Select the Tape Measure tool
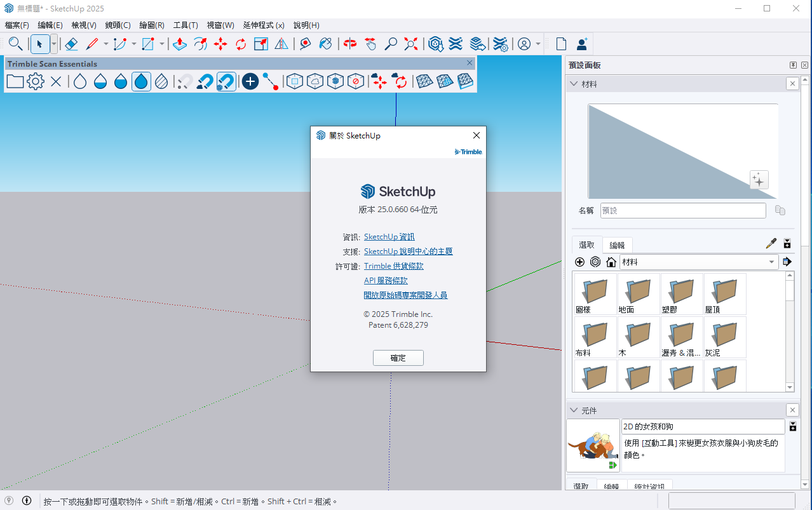812x510 pixels. [x=306, y=44]
